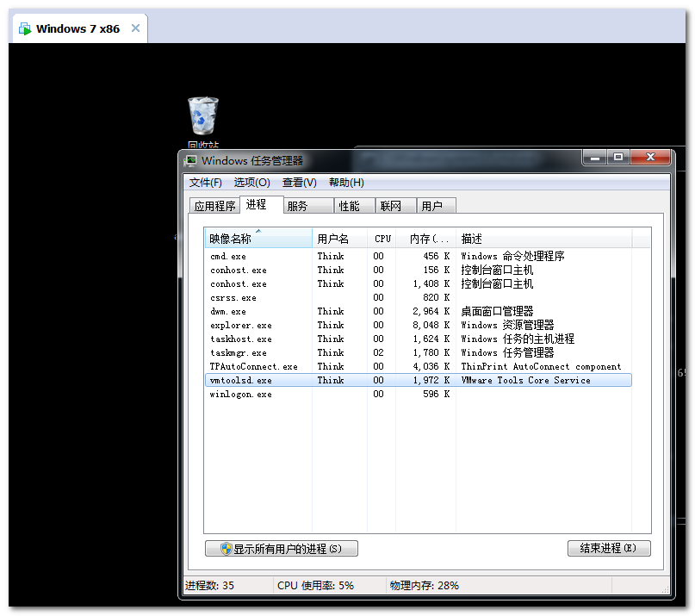This screenshot has width=695, height=616.
Task: Click the VM tab's Windows 7 x86 icon
Action: pyautogui.click(x=25, y=29)
